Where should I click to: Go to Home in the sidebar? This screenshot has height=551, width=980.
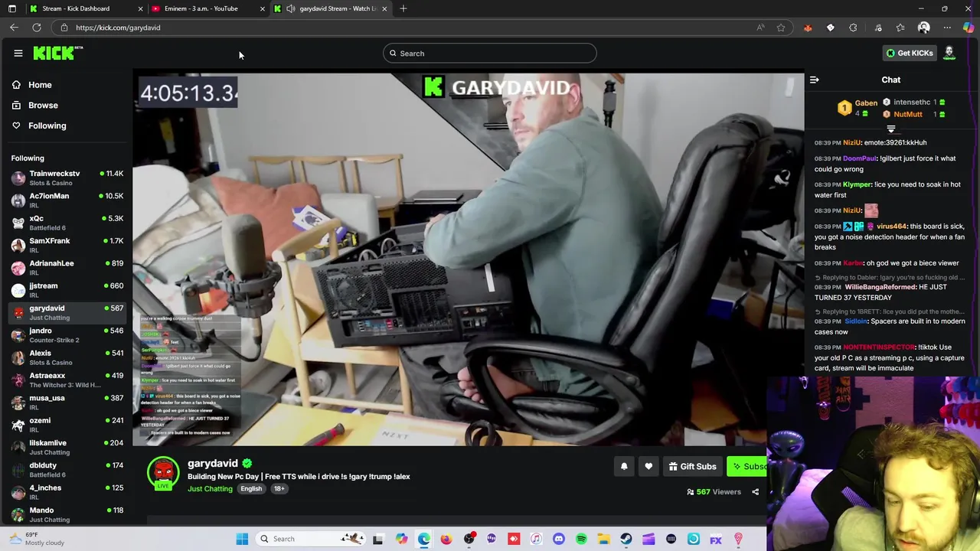click(x=40, y=85)
